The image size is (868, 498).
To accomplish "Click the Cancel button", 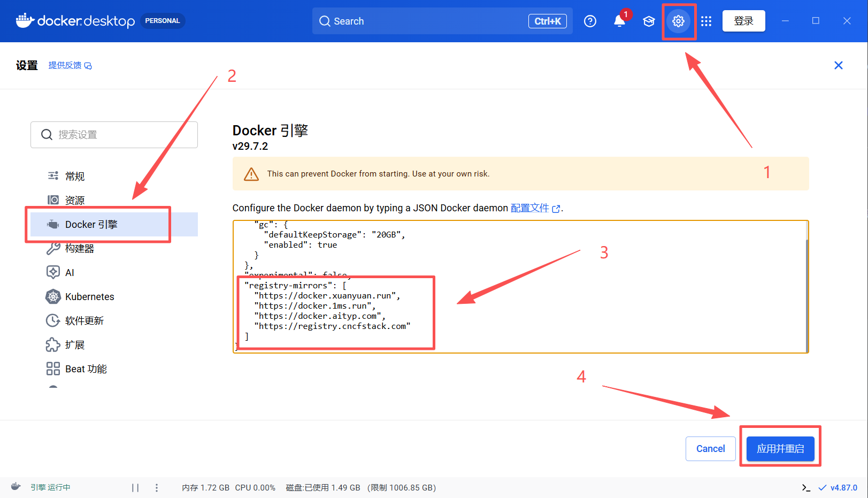I will point(711,449).
